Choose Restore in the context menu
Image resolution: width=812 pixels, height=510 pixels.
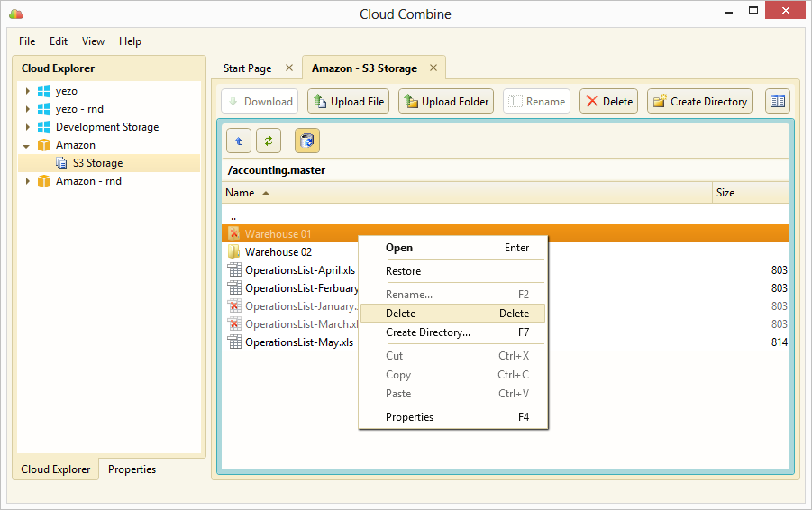point(452,271)
